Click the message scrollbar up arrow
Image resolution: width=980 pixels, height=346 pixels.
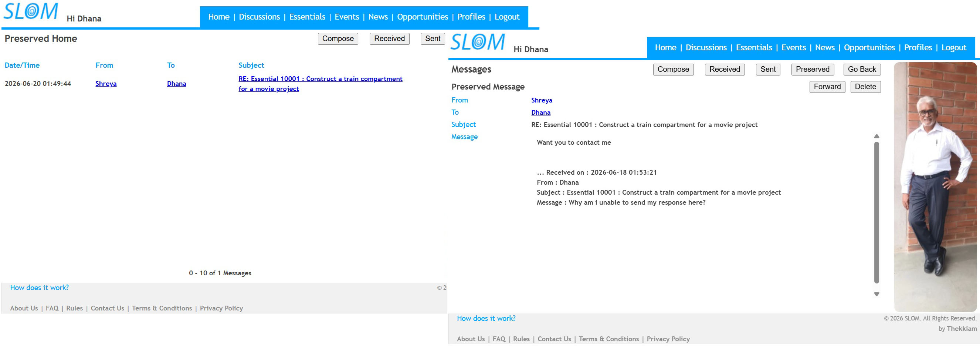pos(876,136)
